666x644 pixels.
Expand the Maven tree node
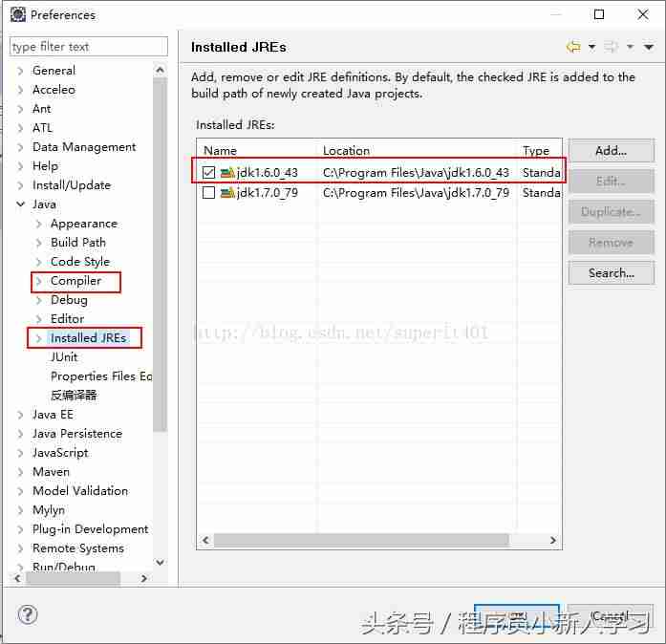coord(20,472)
